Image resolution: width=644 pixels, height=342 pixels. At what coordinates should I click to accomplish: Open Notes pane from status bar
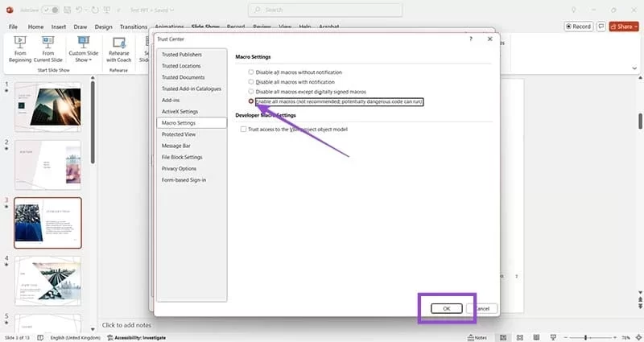[477, 337]
